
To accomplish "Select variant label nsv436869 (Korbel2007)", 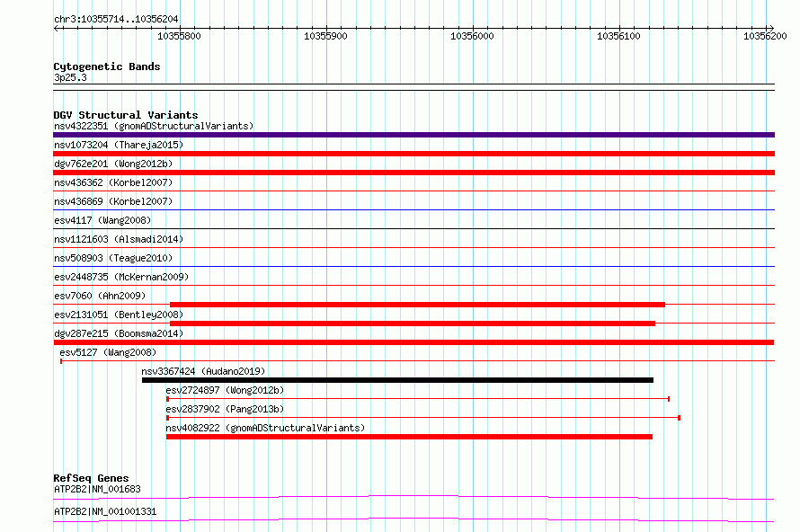I will [113, 201].
